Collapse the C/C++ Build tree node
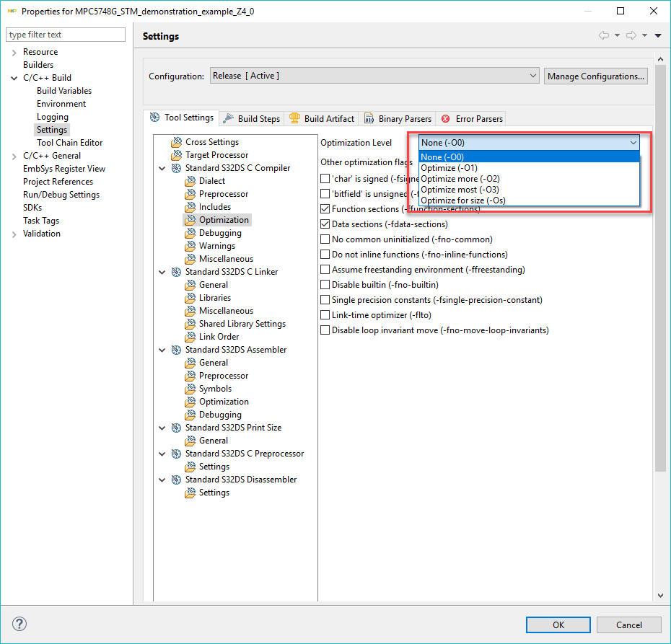Viewport: 671px width, 644px height. pos(14,79)
